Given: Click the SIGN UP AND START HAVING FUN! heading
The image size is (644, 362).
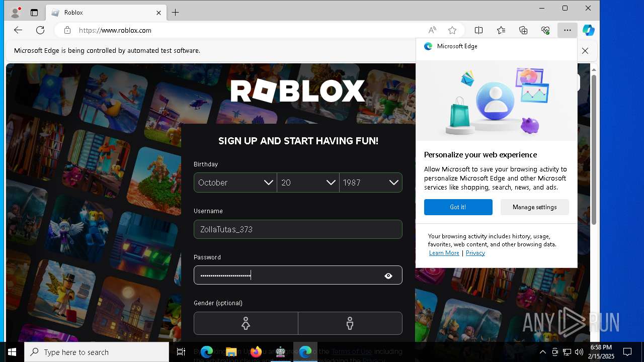Looking at the screenshot, I should (298, 141).
